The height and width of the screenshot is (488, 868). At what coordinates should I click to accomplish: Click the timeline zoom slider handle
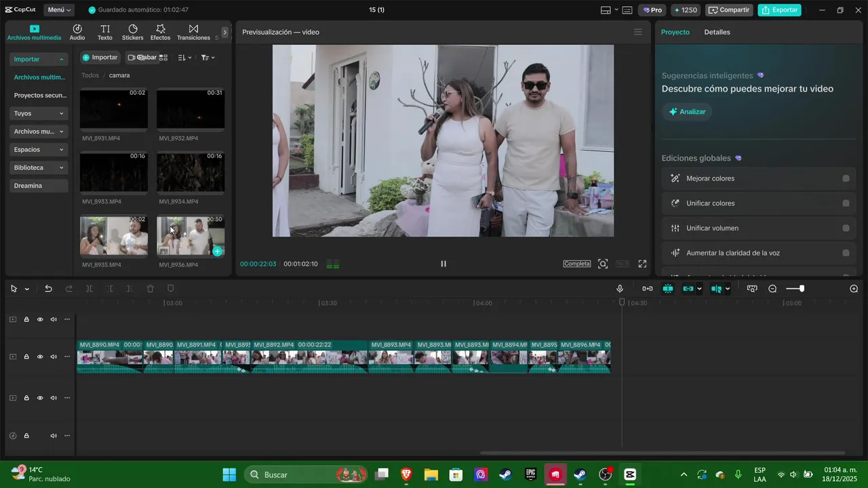[x=802, y=289]
